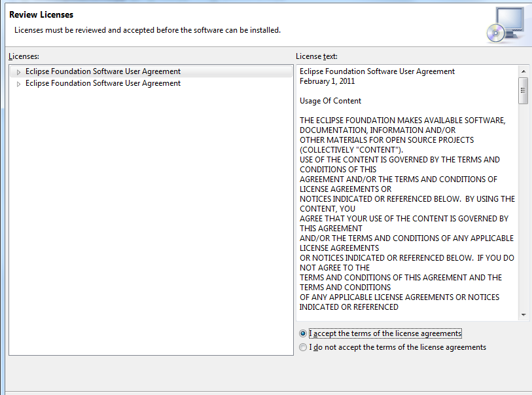Viewport: 532px width, 395px height.
Task: Select the second Eclipse Foundation Software User Agreement
Action: pos(103,83)
